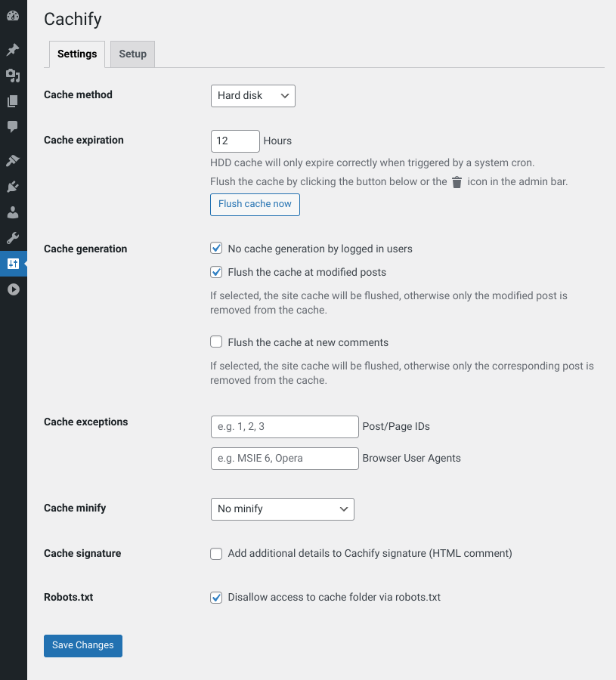The image size is (616, 680).
Task: Click the trash icon in the cache description
Action: [x=457, y=181]
